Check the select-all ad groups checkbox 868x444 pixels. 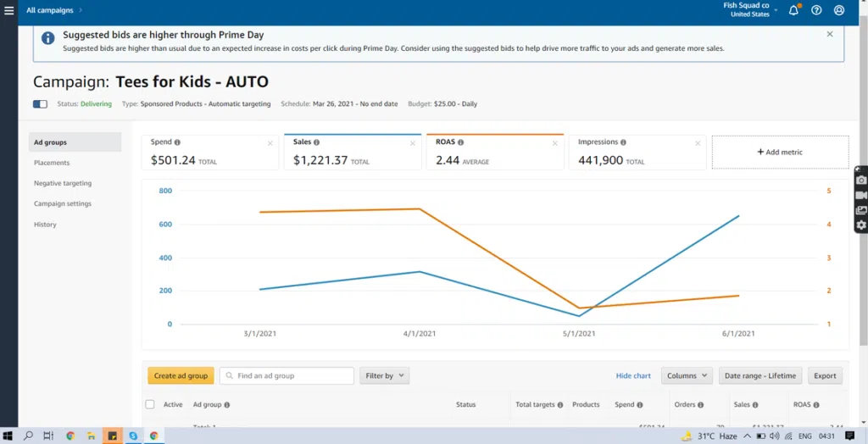(x=150, y=405)
